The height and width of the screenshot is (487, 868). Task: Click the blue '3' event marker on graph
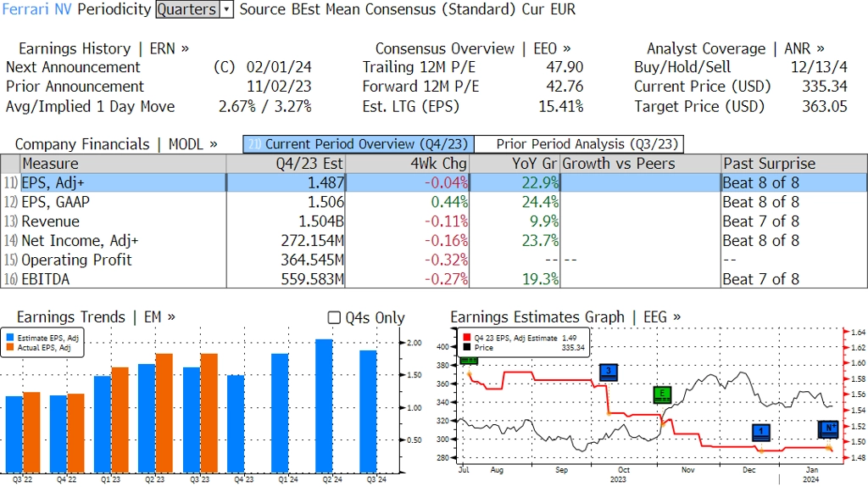609,372
